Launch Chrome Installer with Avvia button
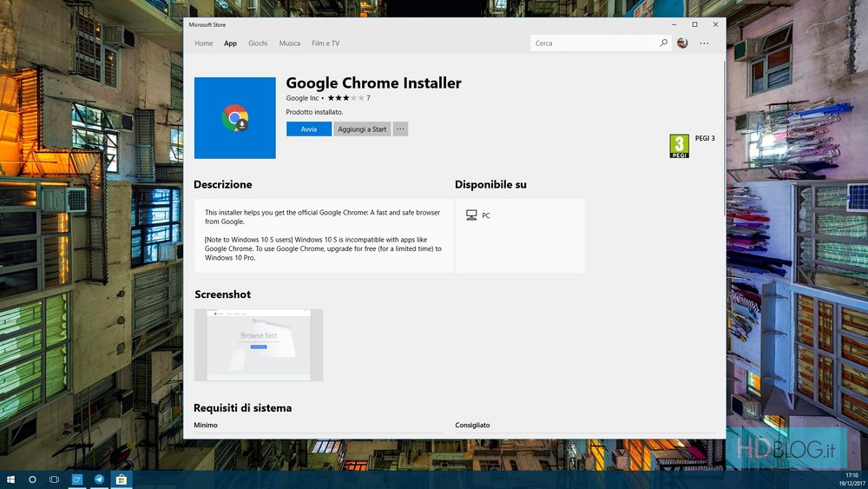This screenshot has width=868, height=489. 309,129
